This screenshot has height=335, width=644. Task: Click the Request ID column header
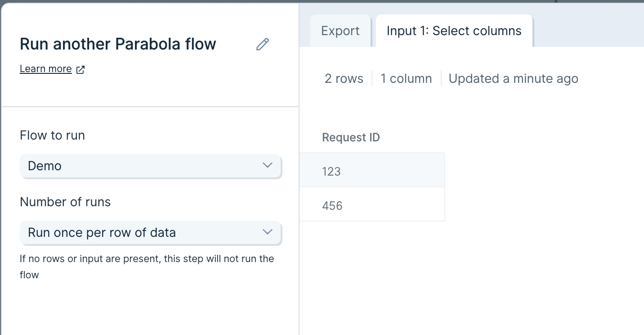[351, 137]
